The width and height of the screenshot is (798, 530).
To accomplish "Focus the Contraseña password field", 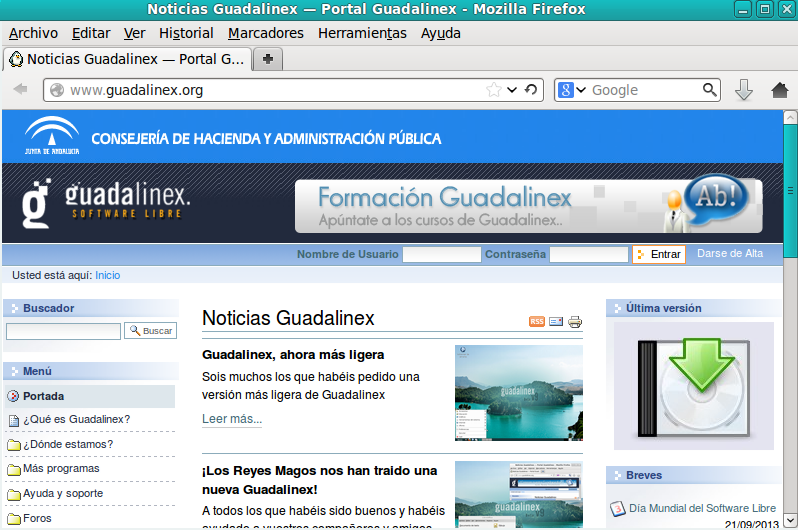I will [589, 254].
